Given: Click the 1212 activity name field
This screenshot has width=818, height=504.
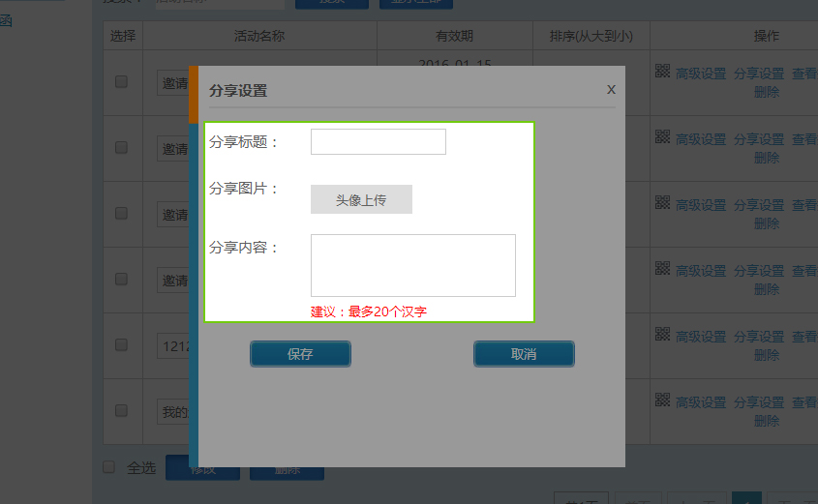Looking at the screenshot, I should tap(172, 346).
